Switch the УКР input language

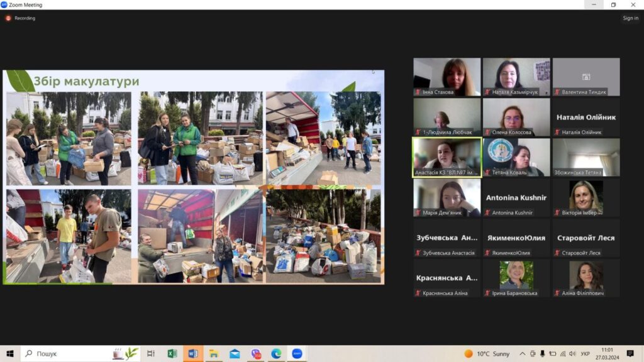(586, 354)
